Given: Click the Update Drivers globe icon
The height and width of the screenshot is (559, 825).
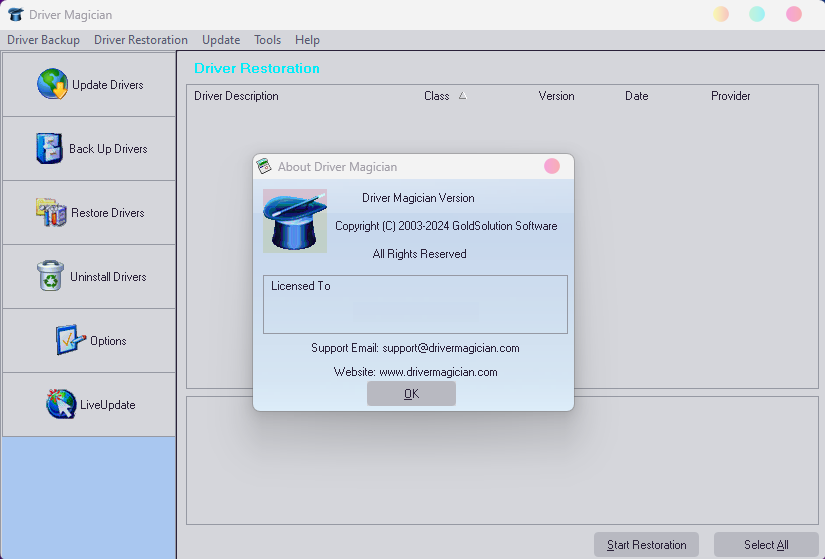Looking at the screenshot, I should click(x=52, y=84).
